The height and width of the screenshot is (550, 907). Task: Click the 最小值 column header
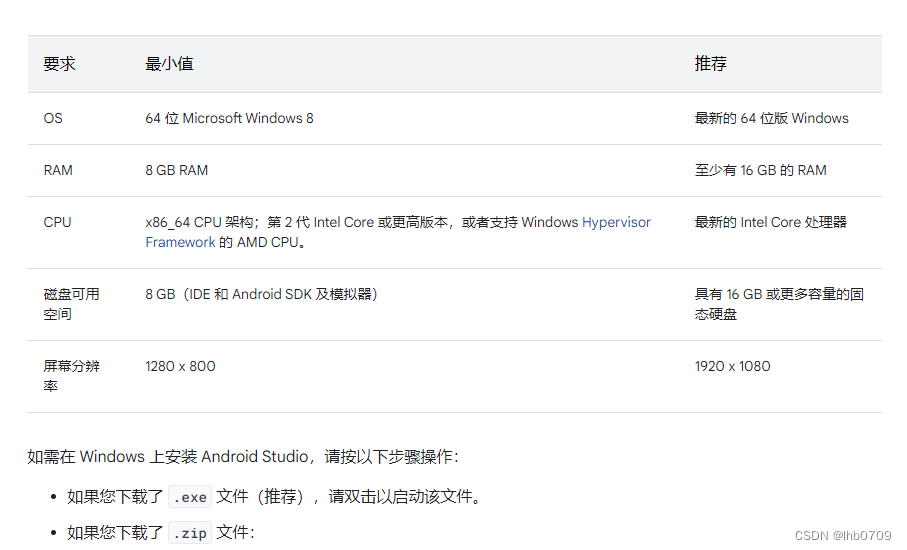click(x=169, y=64)
